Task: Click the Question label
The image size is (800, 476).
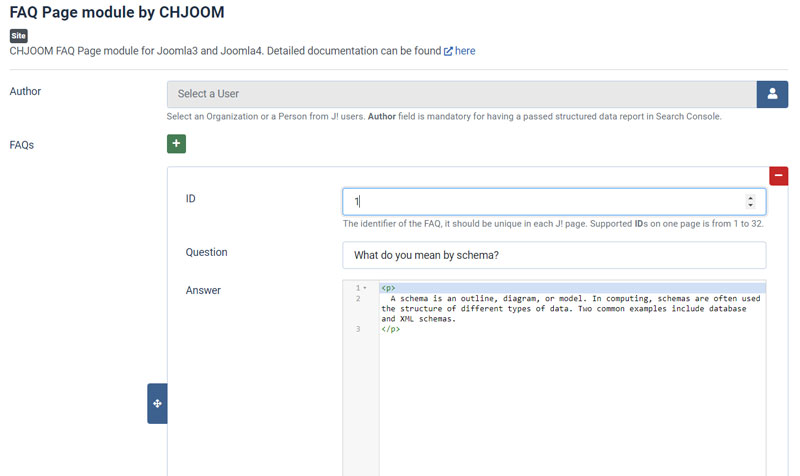Action: (x=206, y=252)
